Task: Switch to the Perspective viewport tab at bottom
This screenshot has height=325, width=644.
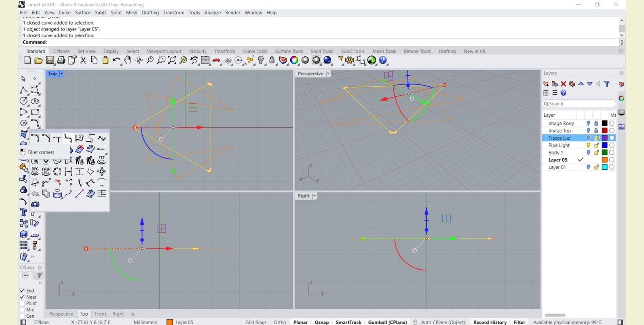Action: (61, 314)
